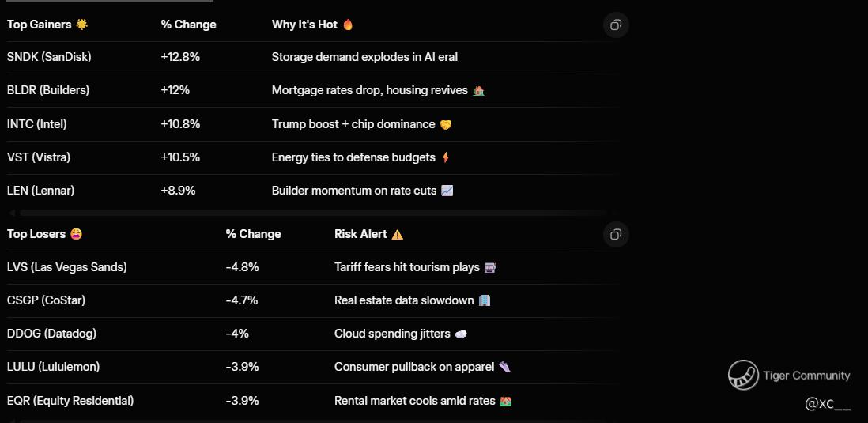The image size is (868, 423).
Task: Click the @XC__ username handle
Action: [828, 404]
